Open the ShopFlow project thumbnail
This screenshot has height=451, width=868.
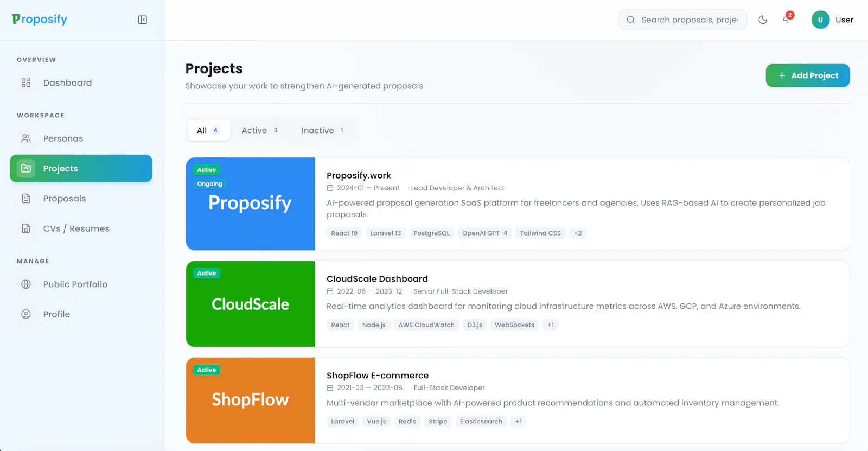(x=250, y=401)
